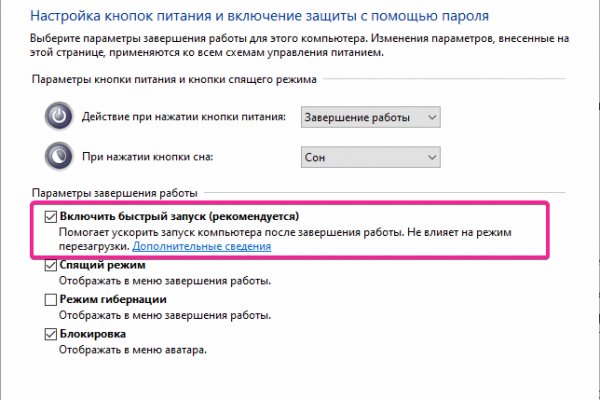
Task: Click the bold 'Включить быстрый запуск (рекомендуется)' label text
Action: tap(180, 215)
